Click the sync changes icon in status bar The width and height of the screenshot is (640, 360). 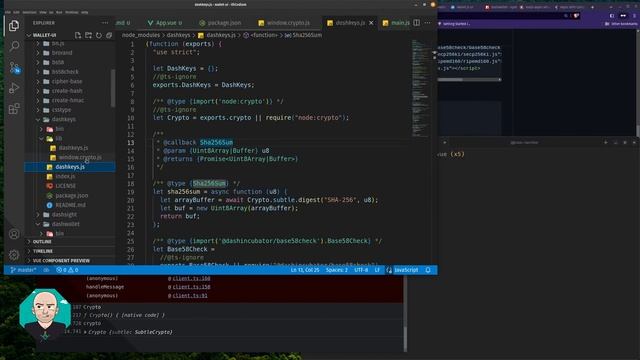(46, 270)
